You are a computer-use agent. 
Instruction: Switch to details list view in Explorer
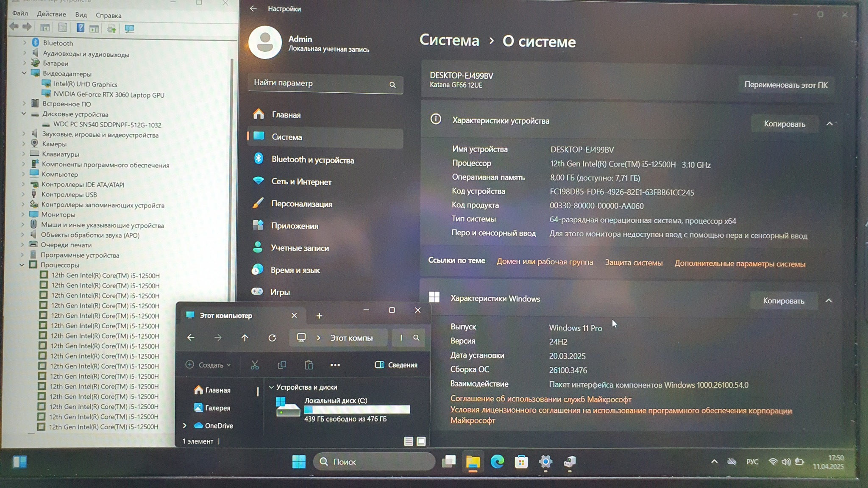click(x=408, y=441)
